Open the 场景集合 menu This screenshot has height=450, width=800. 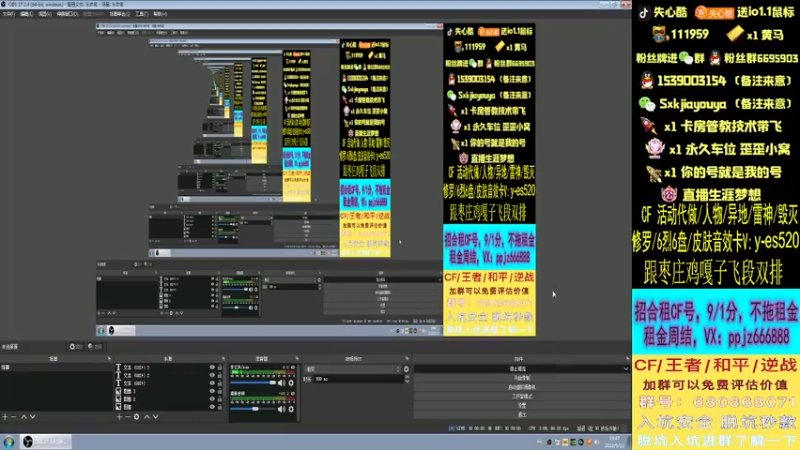(119, 14)
